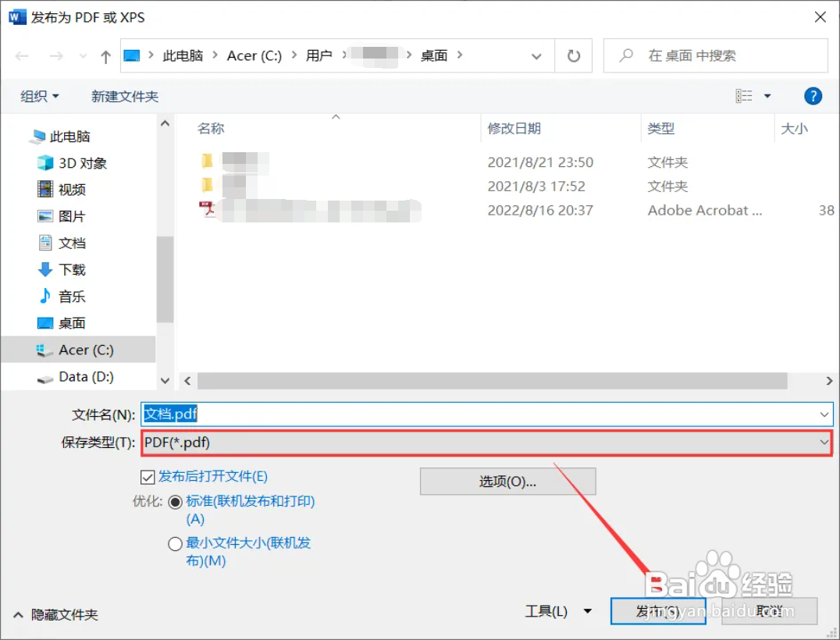
Task: Click the 发布(S) button
Action: 657,612
